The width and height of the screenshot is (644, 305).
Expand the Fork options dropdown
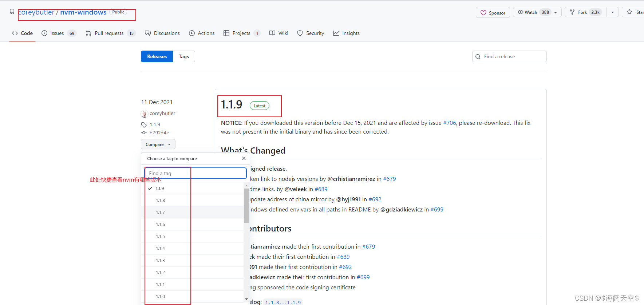point(613,12)
